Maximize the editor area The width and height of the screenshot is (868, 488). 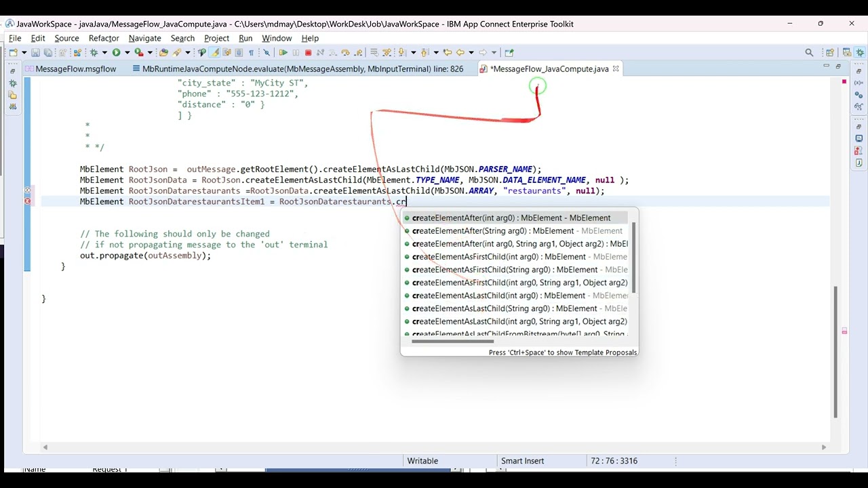(x=838, y=66)
